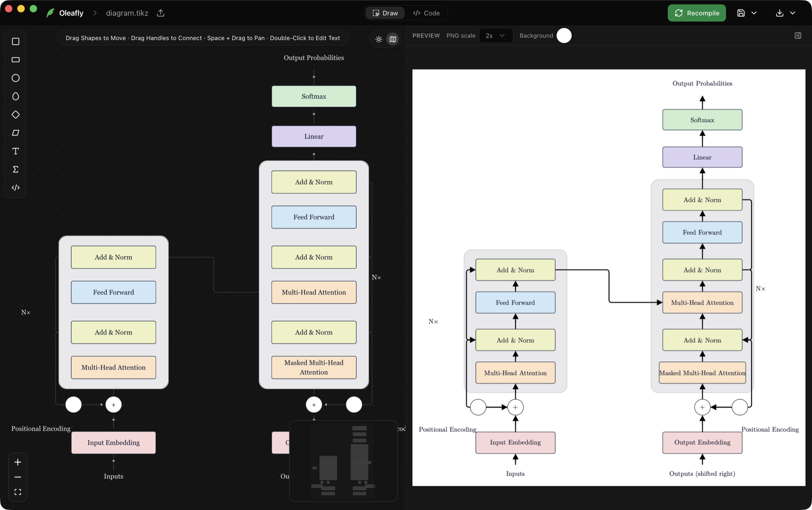
Task: Select the encoder Feed Forward canvas node
Action: click(114, 292)
